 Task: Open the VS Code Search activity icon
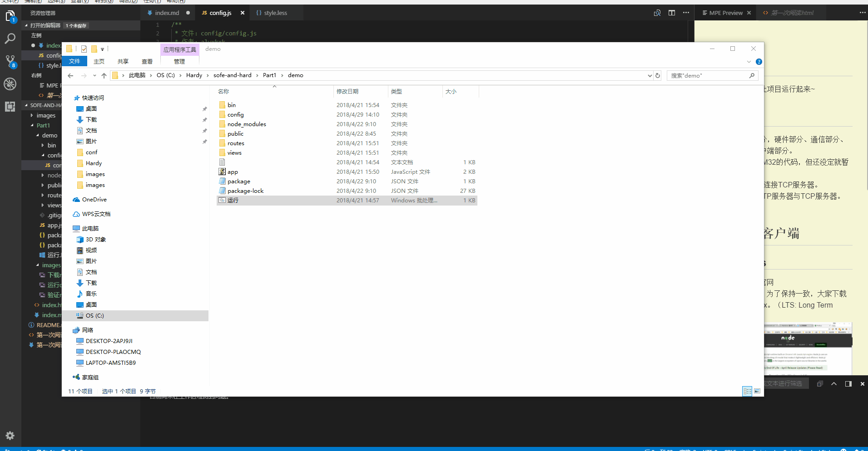point(10,39)
